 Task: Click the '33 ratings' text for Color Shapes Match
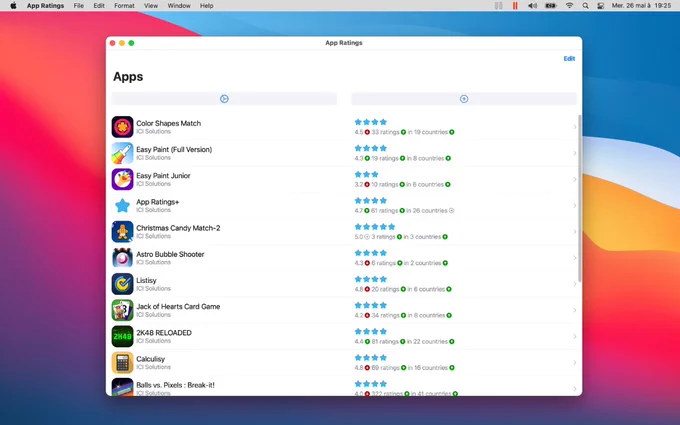point(385,132)
